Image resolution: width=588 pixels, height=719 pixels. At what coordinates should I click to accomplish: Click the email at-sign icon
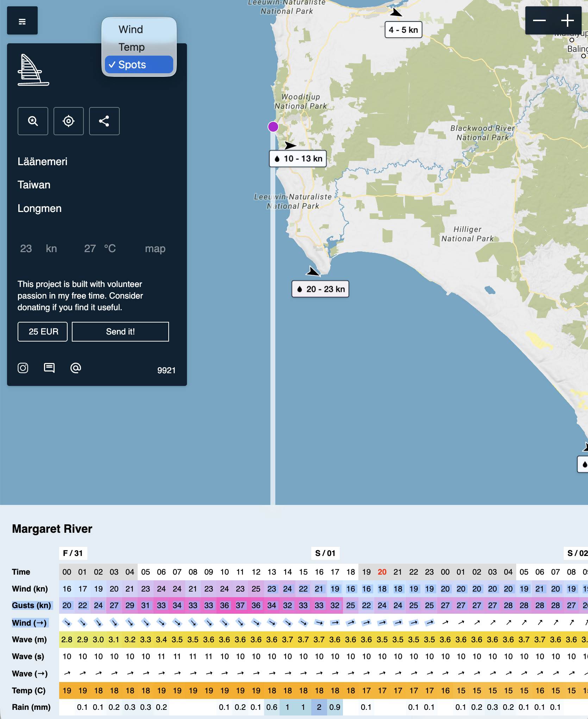click(75, 368)
